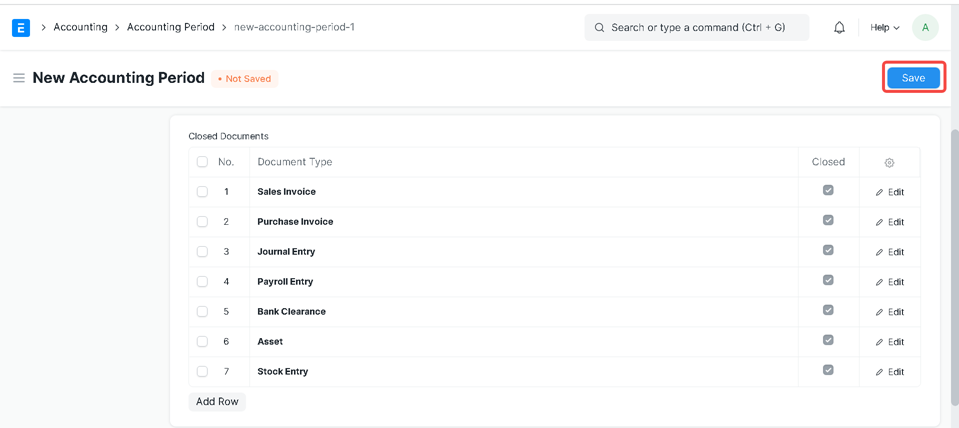
Task: Add Row to Closed Documents table
Action: 217,401
